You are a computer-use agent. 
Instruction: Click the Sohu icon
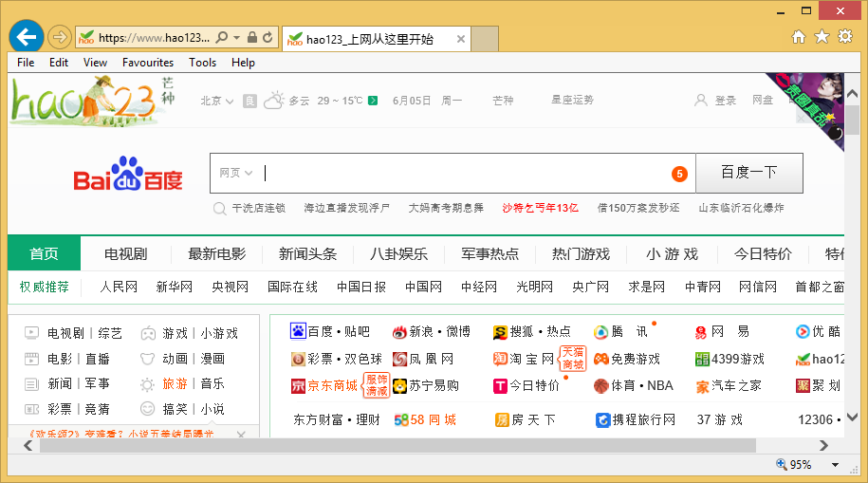500,332
